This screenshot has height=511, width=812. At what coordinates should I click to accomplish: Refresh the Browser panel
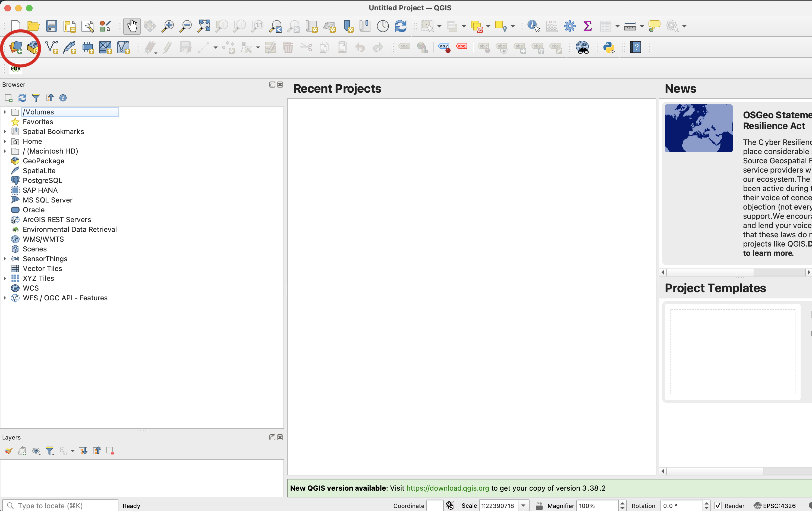coord(22,98)
